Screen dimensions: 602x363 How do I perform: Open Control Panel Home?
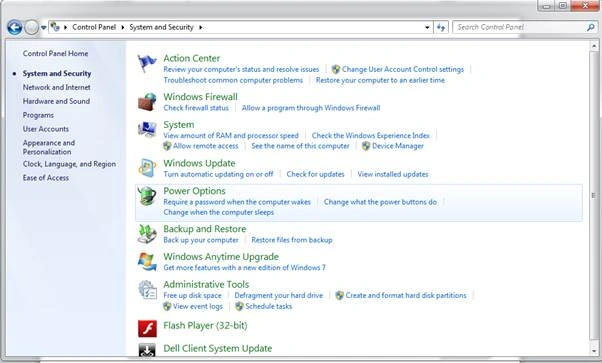coord(55,53)
